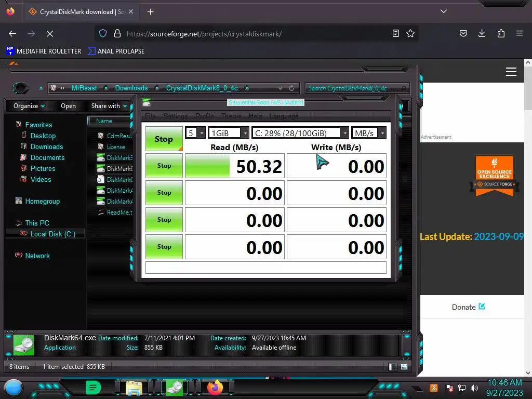Close the CrystalDiskMark download tab
This screenshot has width=532, height=399.
[x=131, y=11]
